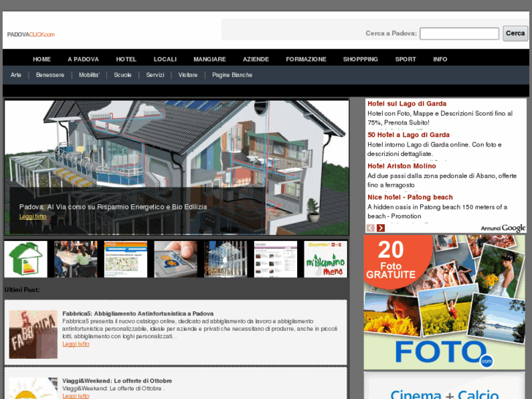The height and width of the screenshot is (399, 532).
Task: Click the 20 Foto Gratuite banner
Action: click(x=444, y=302)
